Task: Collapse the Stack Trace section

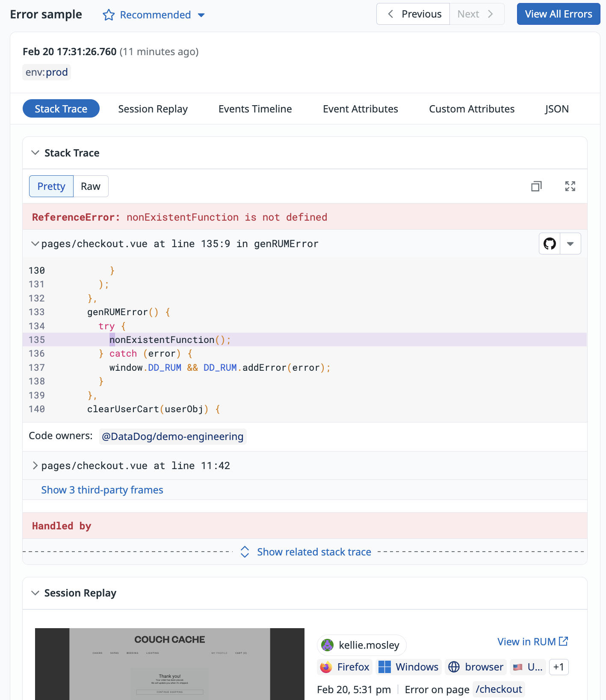Action: coord(35,153)
